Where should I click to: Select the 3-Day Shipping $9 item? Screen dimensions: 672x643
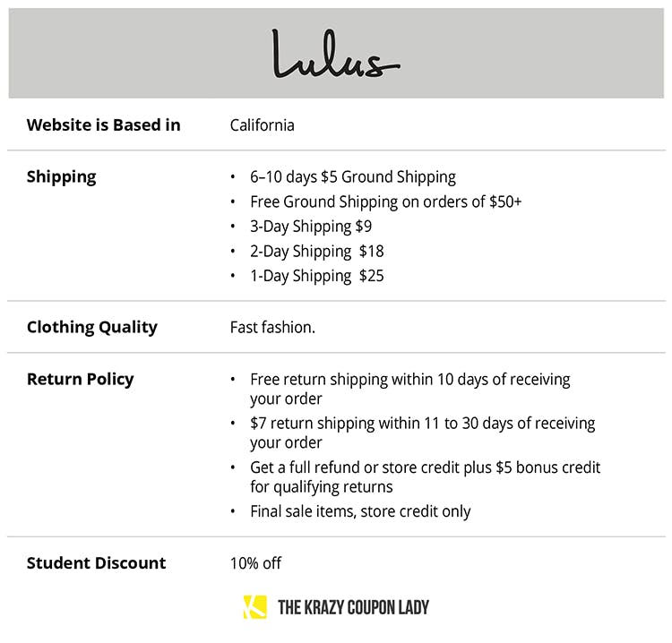coord(310,226)
